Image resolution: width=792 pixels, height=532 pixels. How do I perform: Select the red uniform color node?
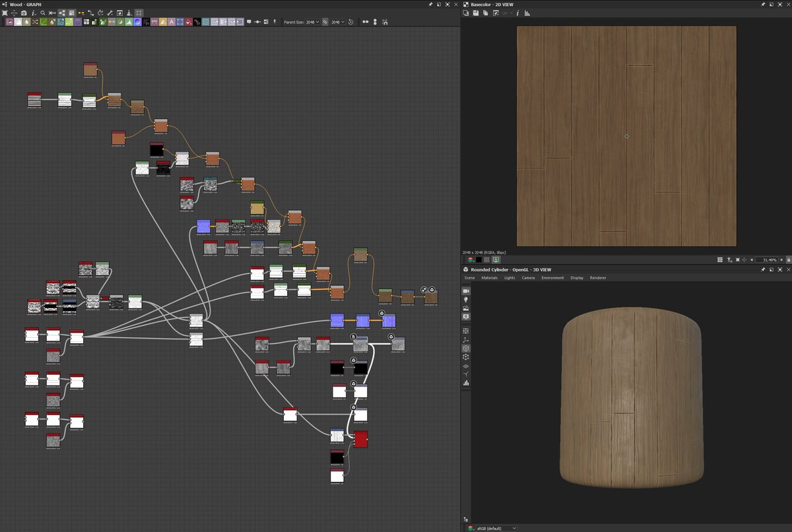pyautogui.click(x=360, y=439)
